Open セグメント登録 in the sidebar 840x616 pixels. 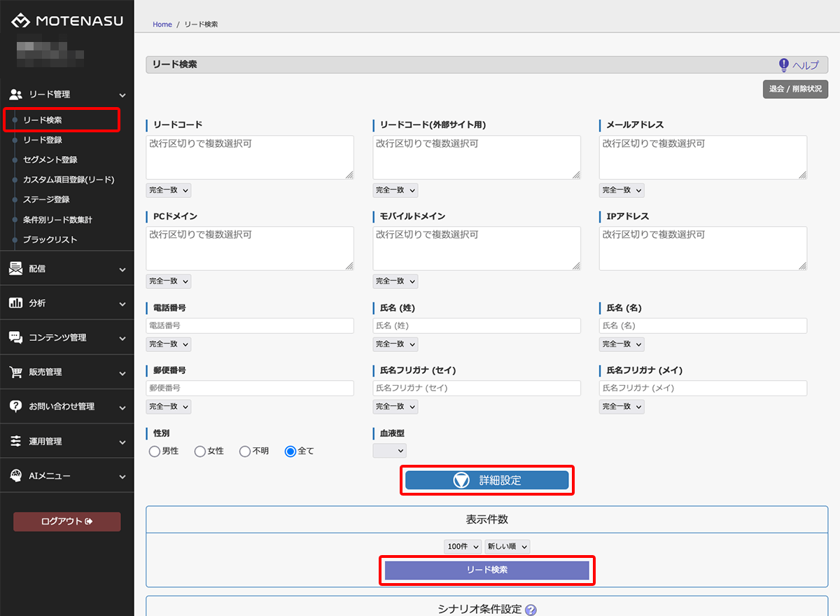pos(50,160)
